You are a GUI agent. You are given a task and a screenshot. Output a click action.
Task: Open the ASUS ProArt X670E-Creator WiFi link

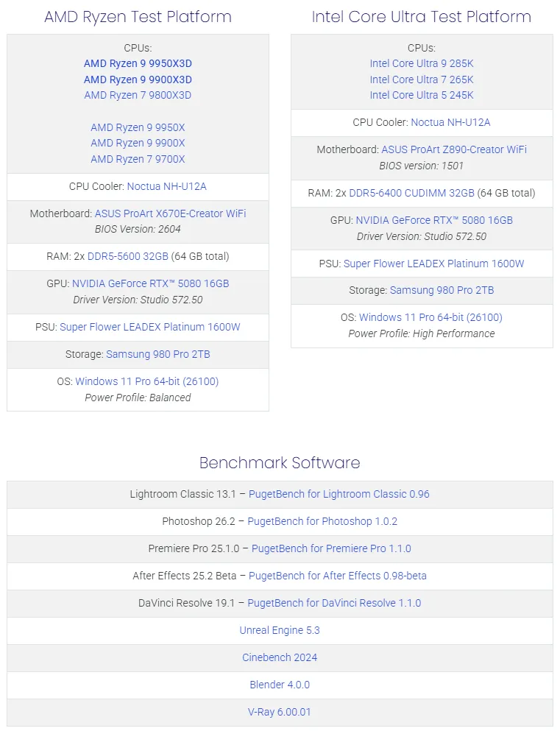coord(170,213)
